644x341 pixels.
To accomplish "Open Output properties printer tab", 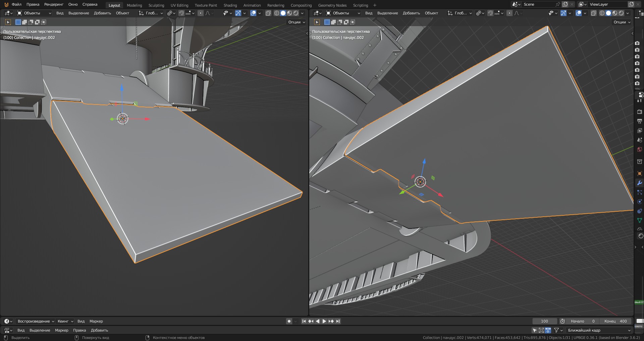I will point(639,121).
